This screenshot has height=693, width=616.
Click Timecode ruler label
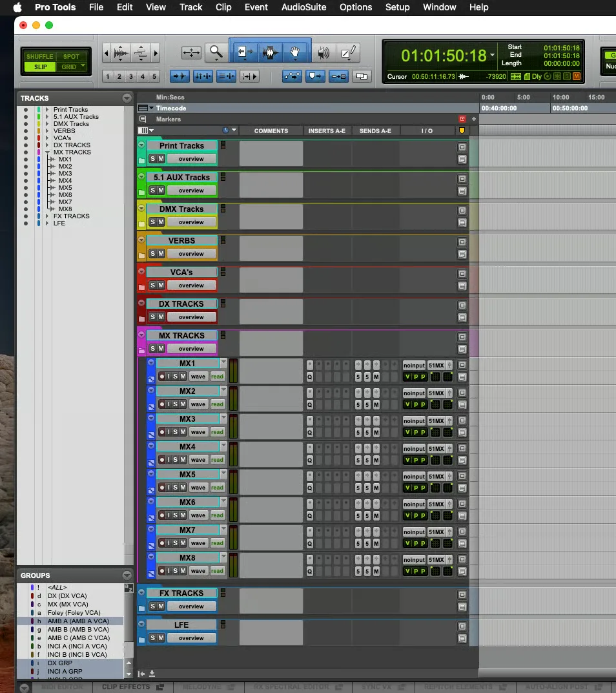[171, 109]
